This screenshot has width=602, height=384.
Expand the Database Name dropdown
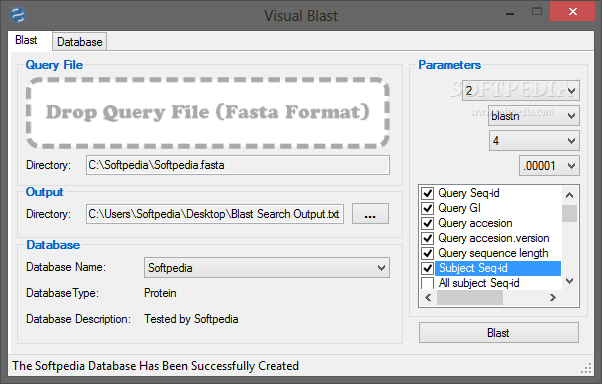click(x=267, y=268)
